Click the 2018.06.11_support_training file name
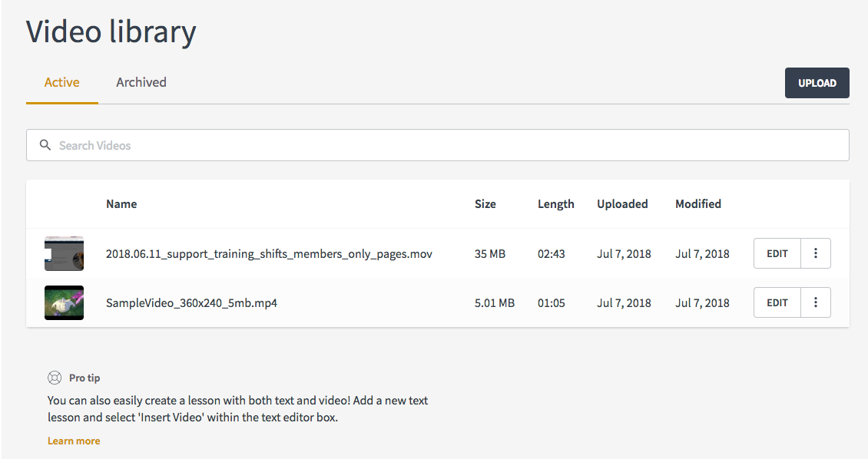The width and height of the screenshot is (868, 459). 269,253
